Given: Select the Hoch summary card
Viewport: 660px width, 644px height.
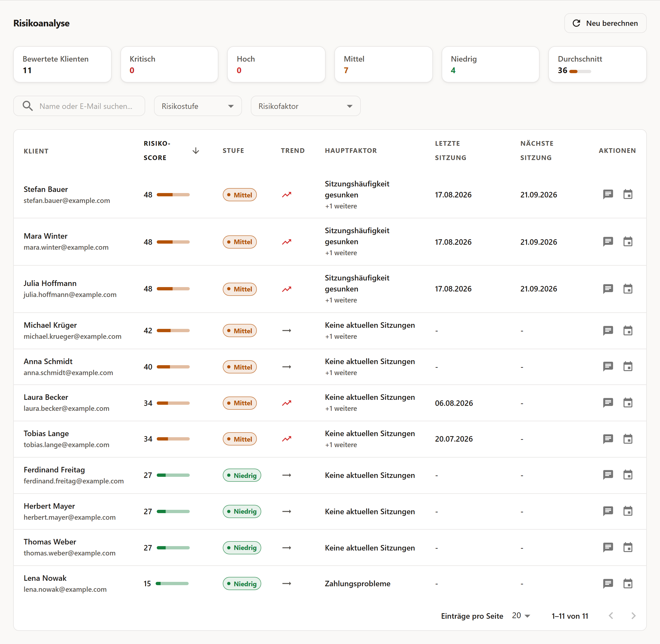Looking at the screenshot, I should [276, 64].
